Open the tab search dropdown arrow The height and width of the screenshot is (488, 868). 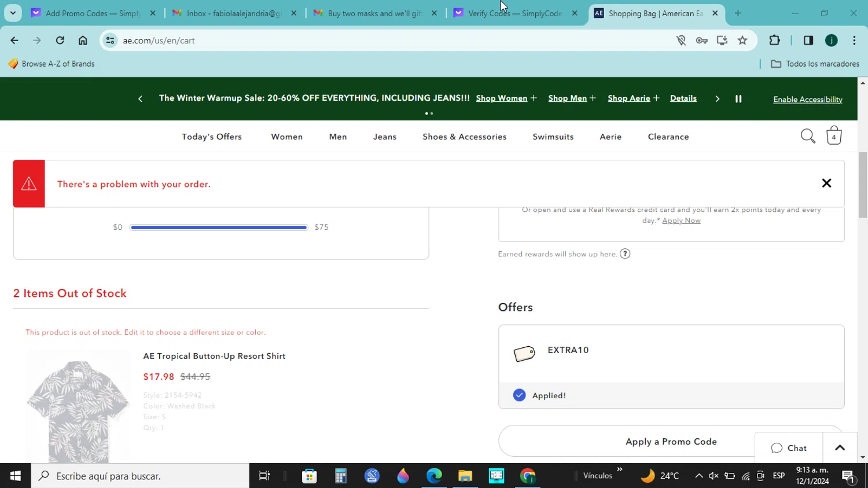coord(13,13)
